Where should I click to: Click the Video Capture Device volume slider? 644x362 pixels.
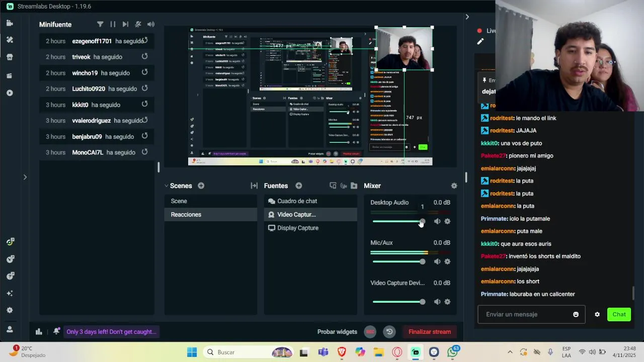398,302
